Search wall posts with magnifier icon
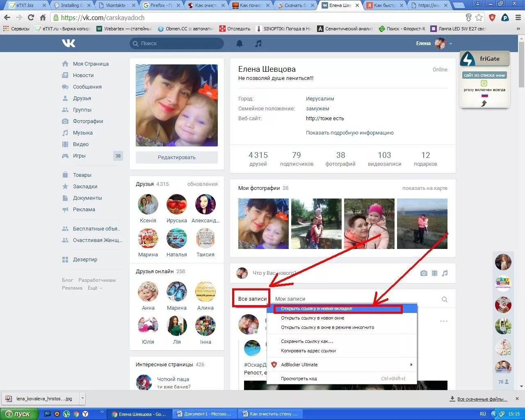 click(x=444, y=299)
